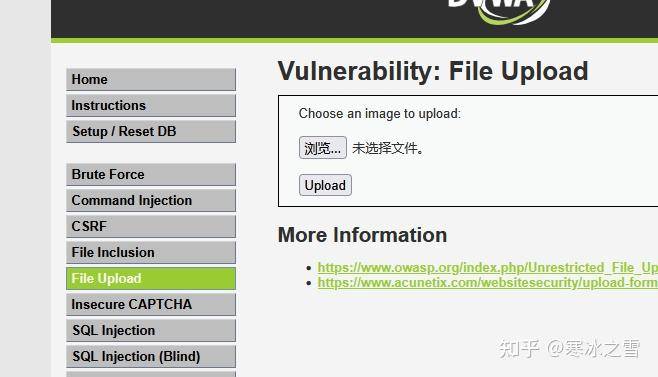
Task: Click the Choose an image to upload label
Action: pos(380,114)
